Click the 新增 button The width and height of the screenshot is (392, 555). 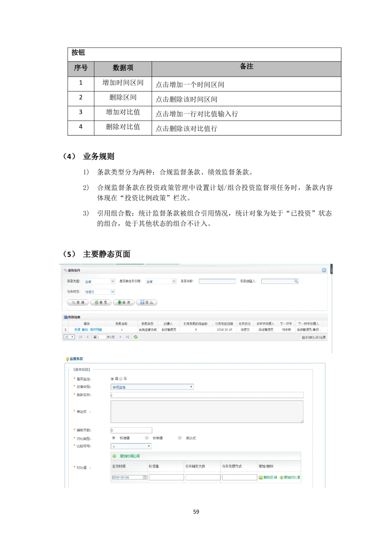click(x=123, y=302)
